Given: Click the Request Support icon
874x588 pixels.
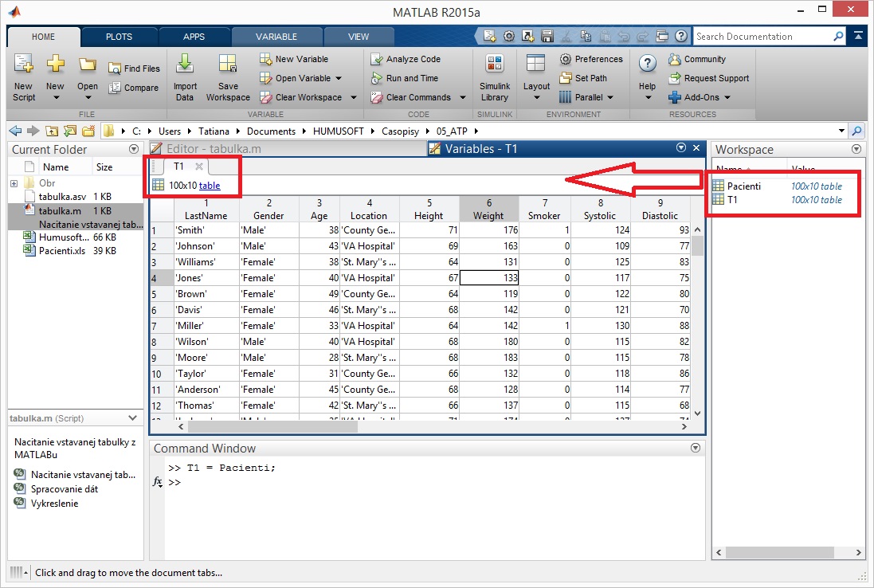Looking at the screenshot, I should click(675, 78).
